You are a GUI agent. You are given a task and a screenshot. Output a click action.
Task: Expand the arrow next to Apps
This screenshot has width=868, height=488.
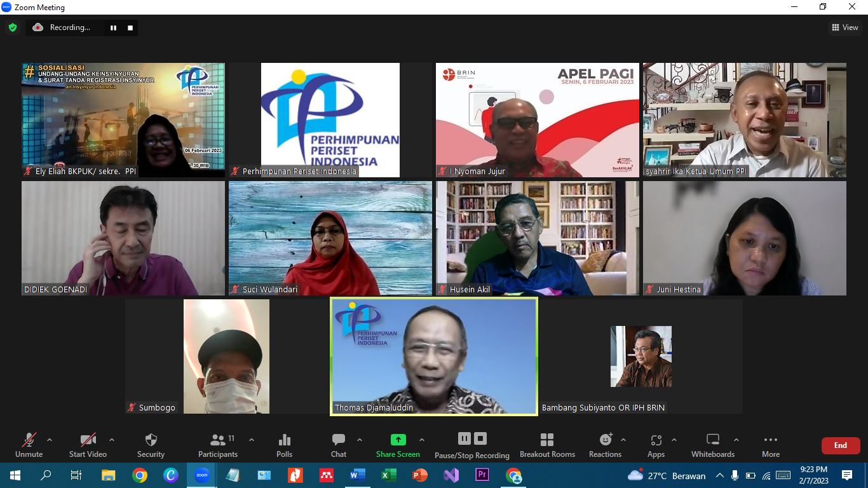[x=674, y=440]
